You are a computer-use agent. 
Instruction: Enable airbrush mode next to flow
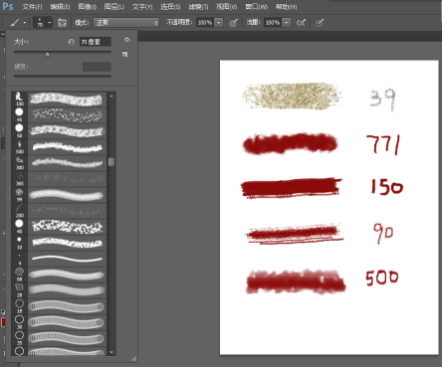(x=301, y=23)
